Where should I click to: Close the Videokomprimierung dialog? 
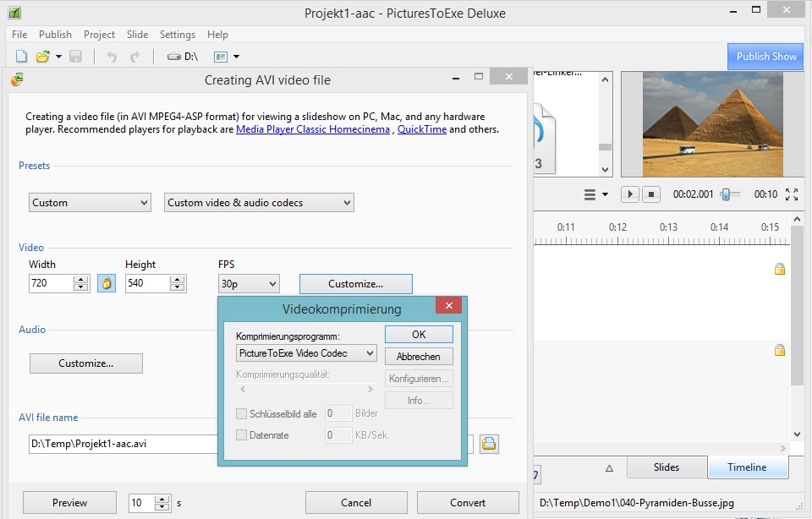pyautogui.click(x=448, y=305)
